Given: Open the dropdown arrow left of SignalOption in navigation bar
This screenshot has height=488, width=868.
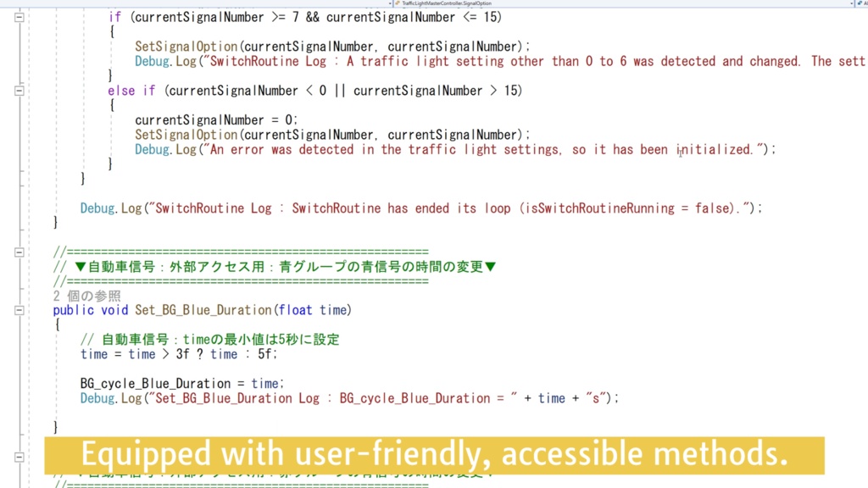Looking at the screenshot, I should click(x=390, y=3).
